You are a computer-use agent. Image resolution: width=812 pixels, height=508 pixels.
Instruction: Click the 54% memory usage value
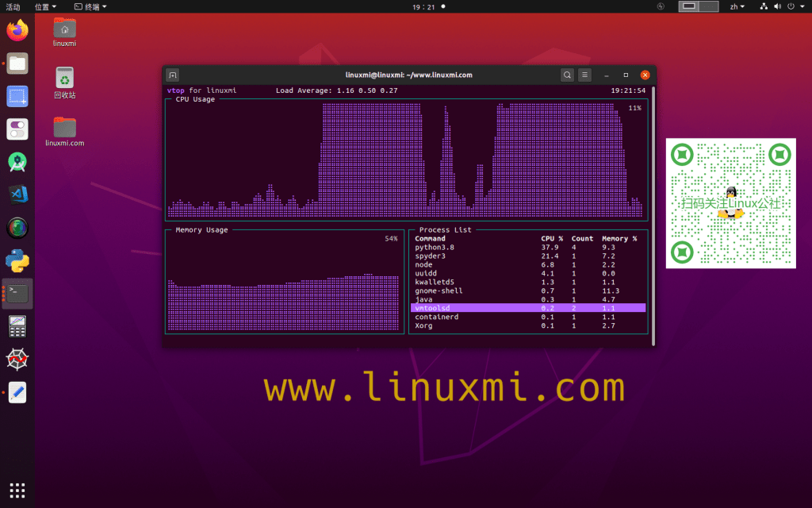pos(391,238)
